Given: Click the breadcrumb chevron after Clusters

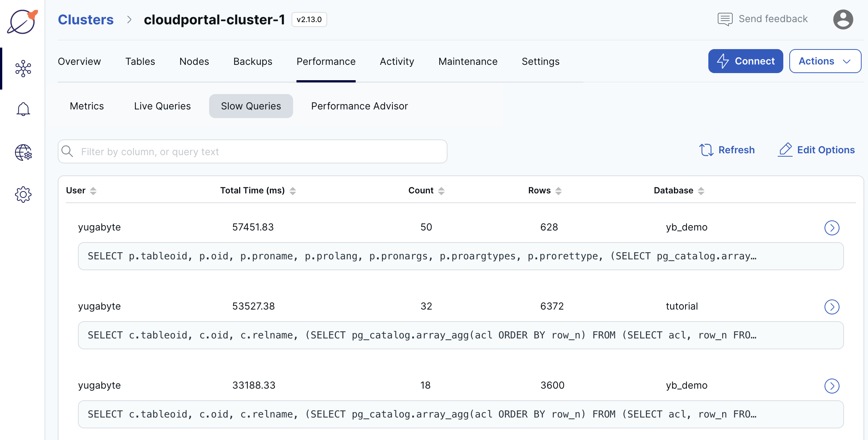Looking at the screenshot, I should tap(129, 19).
